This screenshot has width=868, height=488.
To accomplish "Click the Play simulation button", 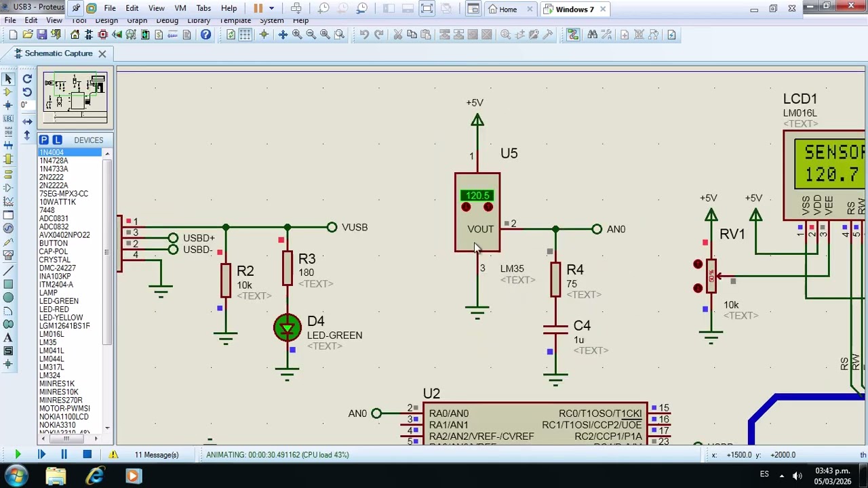I will (x=18, y=455).
